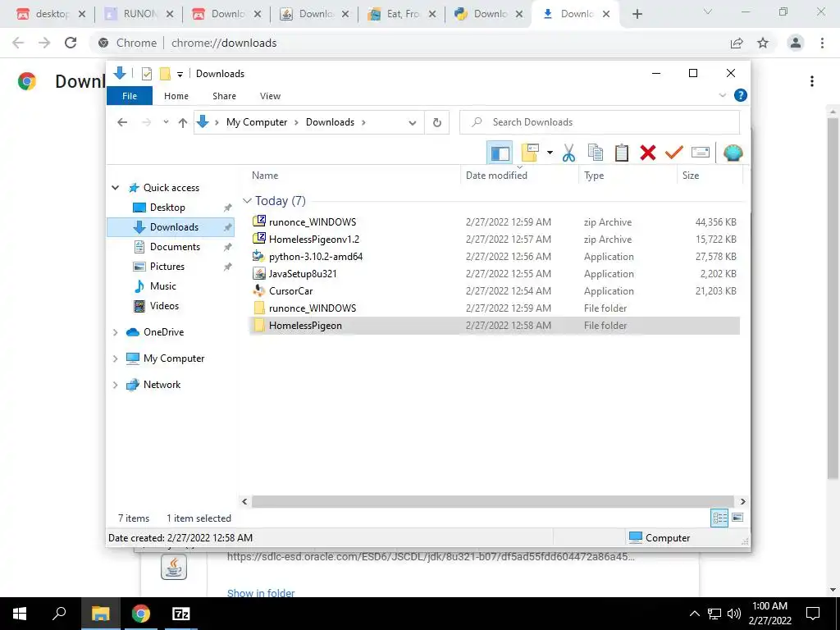
Task: Click the Search Downloads field
Action: pos(600,122)
